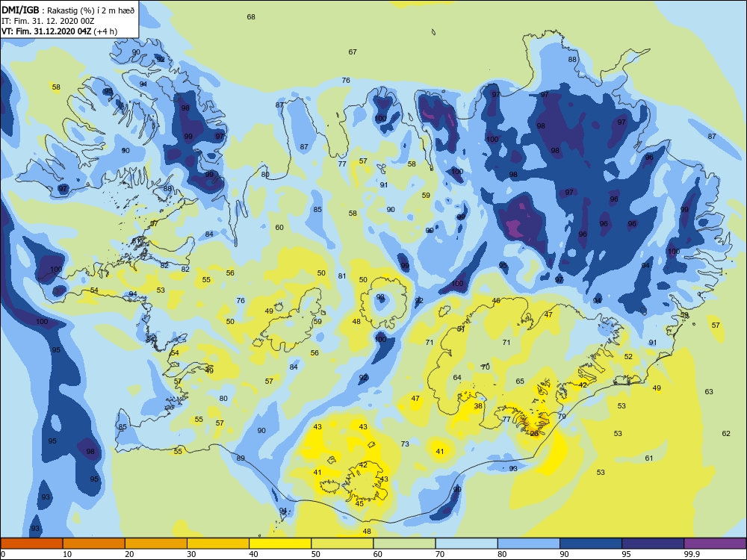Click the '70' humidity value on the map
Image resolution: width=747 pixels, height=560 pixels.
pos(486,367)
